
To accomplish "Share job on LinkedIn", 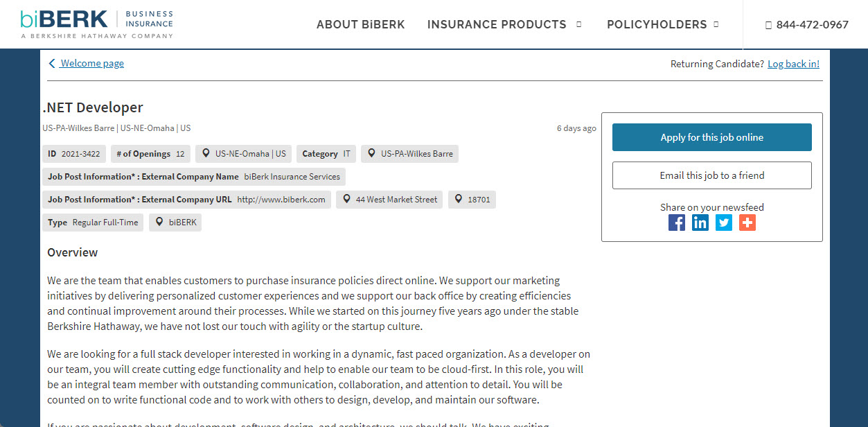I will 700,223.
